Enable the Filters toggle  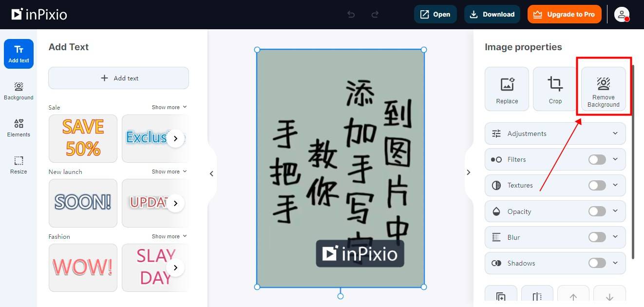pyautogui.click(x=596, y=159)
